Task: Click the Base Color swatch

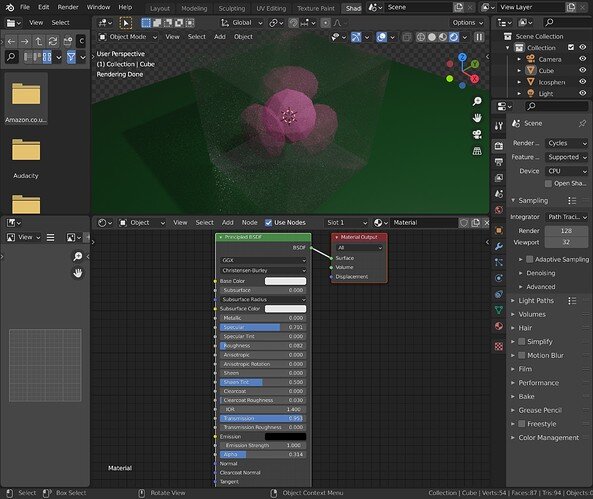Action: point(285,281)
